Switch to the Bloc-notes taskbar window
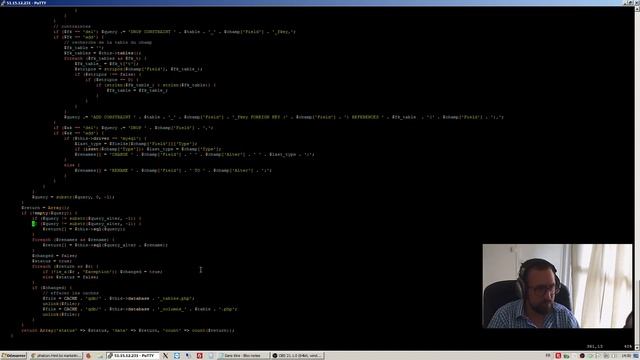Viewport: 640px width, 360px height. 243,356
